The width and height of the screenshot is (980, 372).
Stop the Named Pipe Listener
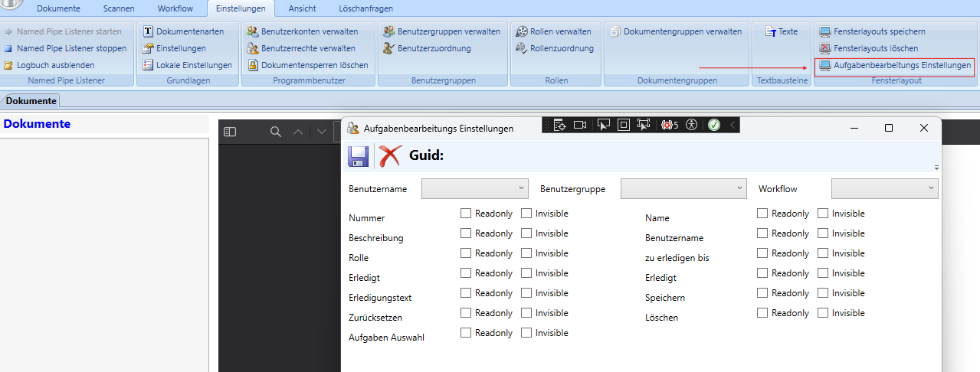[65, 48]
